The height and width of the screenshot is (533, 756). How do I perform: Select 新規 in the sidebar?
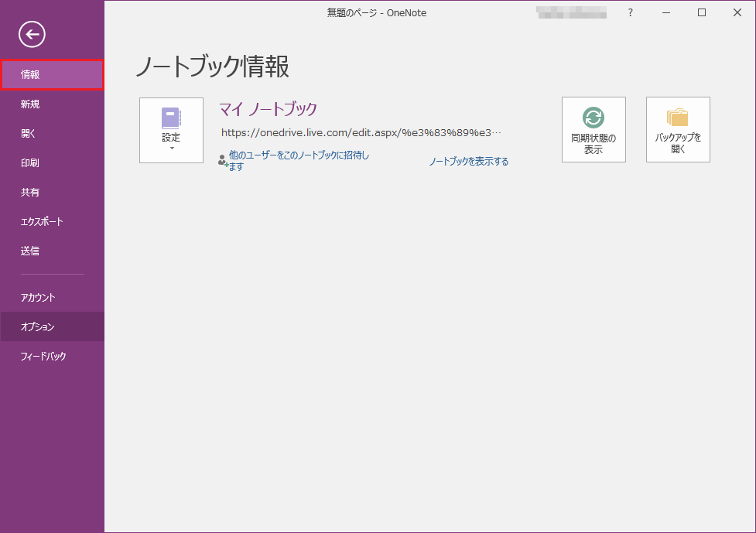click(x=52, y=104)
